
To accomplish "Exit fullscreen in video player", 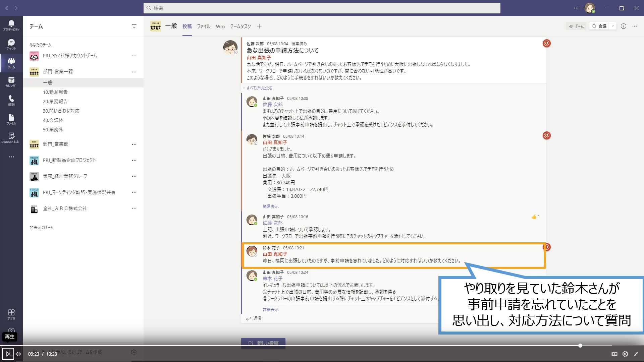I will coord(636,354).
